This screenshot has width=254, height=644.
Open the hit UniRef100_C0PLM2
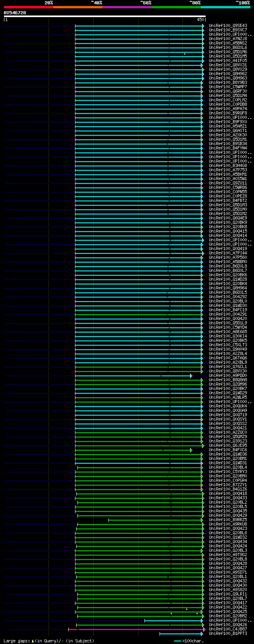click(x=228, y=100)
